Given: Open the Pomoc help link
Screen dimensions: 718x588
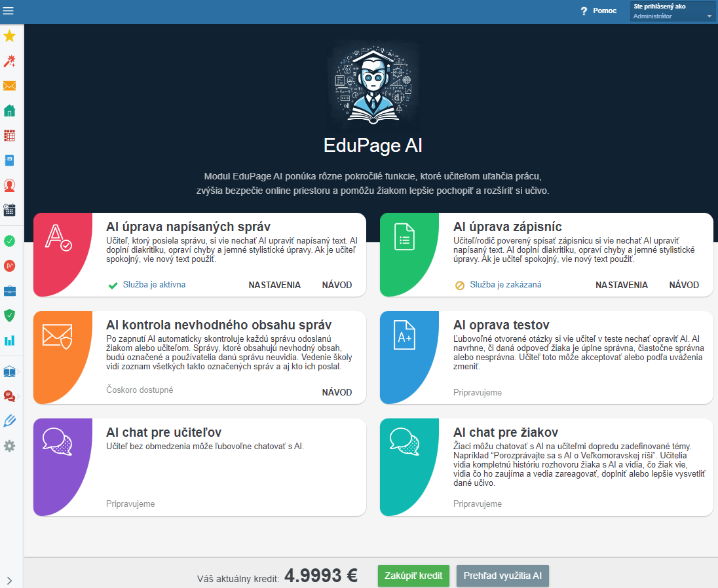Looking at the screenshot, I should [x=605, y=10].
